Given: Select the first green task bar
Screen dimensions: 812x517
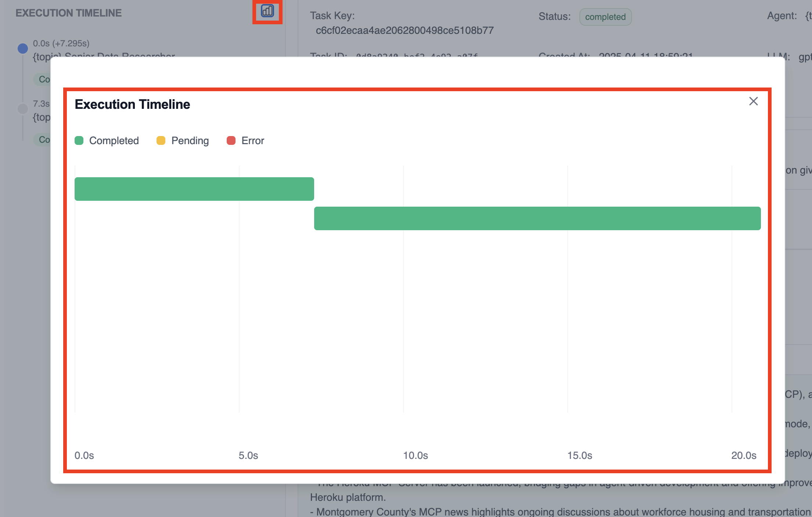Looking at the screenshot, I should point(194,189).
